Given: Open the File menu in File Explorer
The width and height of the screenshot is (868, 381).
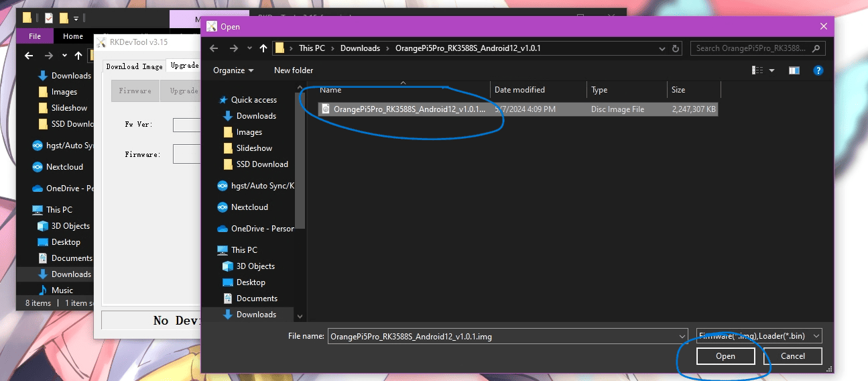Looking at the screenshot, I should (x=35, y=36).
